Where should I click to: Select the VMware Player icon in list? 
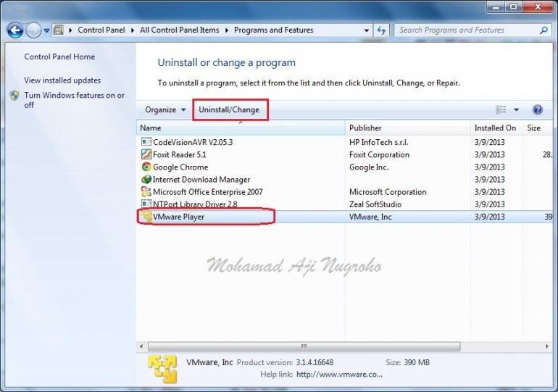[x=146, y=216]
